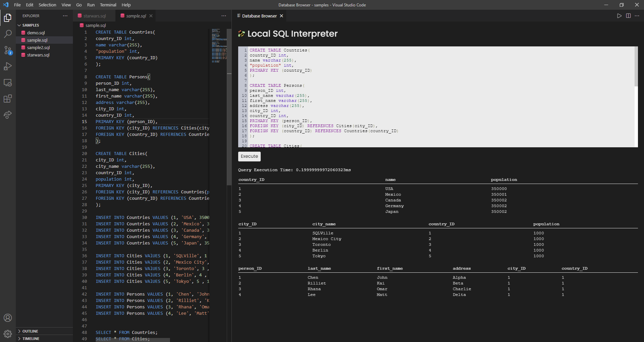Viewport: 644px width, 342px height.
Task: Switch to the starwars.sql tab
Action: (94, 16)
